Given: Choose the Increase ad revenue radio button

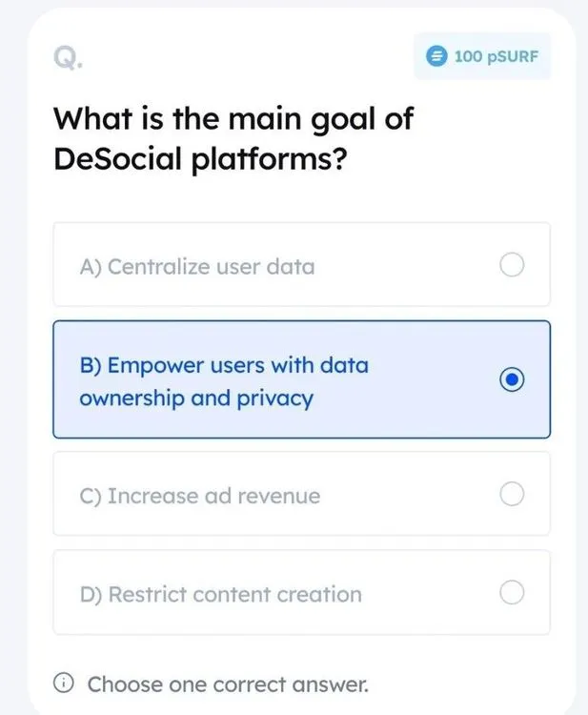Looking at the screenshot, I should [512, 494].
